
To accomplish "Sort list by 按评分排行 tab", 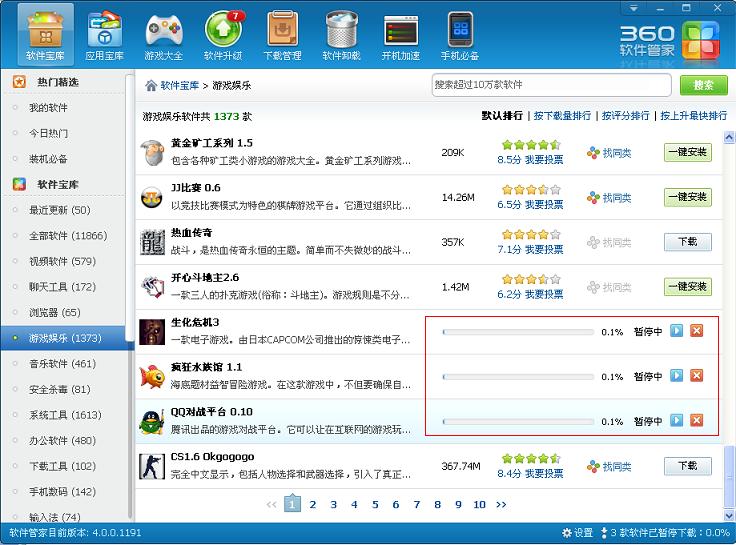I will point(625,116).
